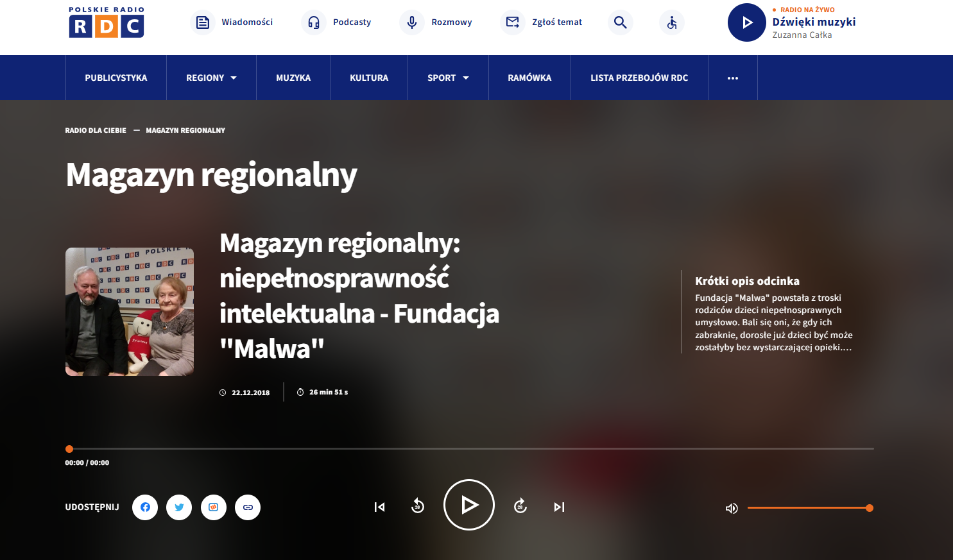Expand the Regiony dropdown menu
This screenshot has height=560, width=953.
[x=211, y=78]
